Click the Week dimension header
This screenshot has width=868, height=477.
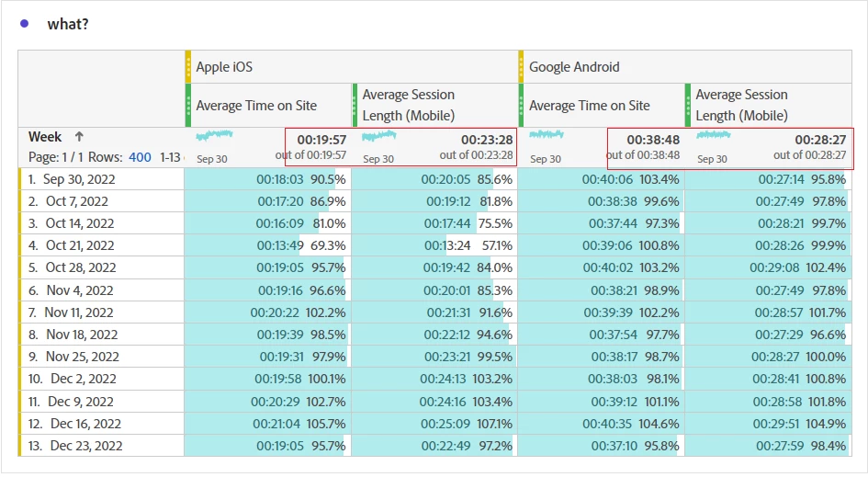[x=45, y=137]
